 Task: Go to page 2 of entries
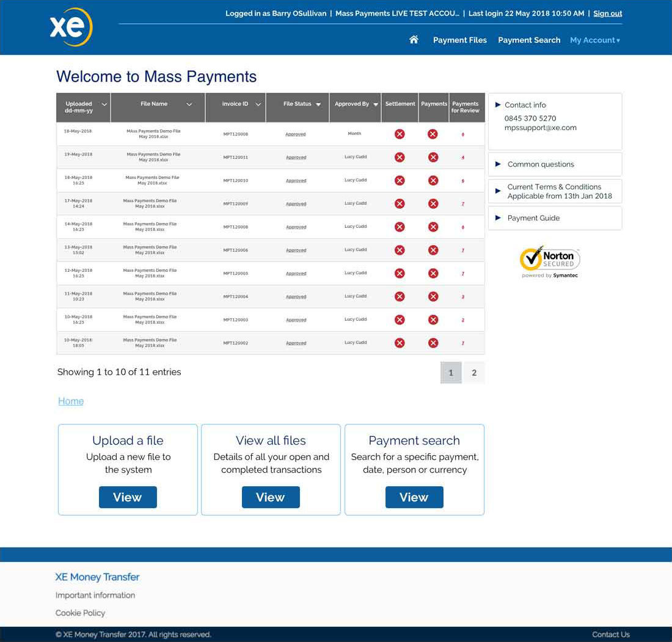point(474,373)
